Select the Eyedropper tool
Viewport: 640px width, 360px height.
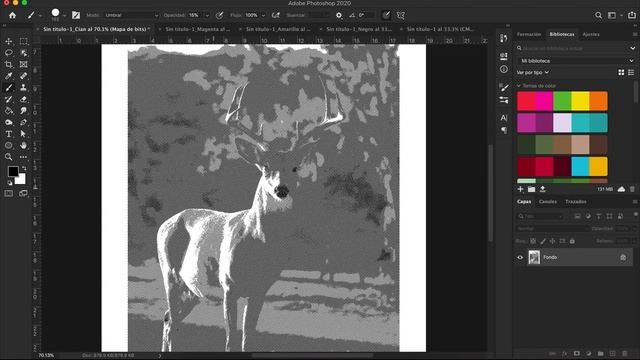click(x=9, y=76)
